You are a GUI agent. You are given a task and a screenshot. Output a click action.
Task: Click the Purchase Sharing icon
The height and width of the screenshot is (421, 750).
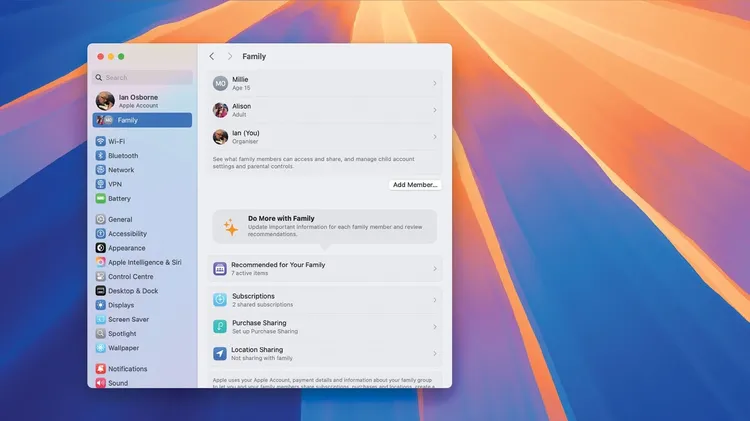click(220, 327)
